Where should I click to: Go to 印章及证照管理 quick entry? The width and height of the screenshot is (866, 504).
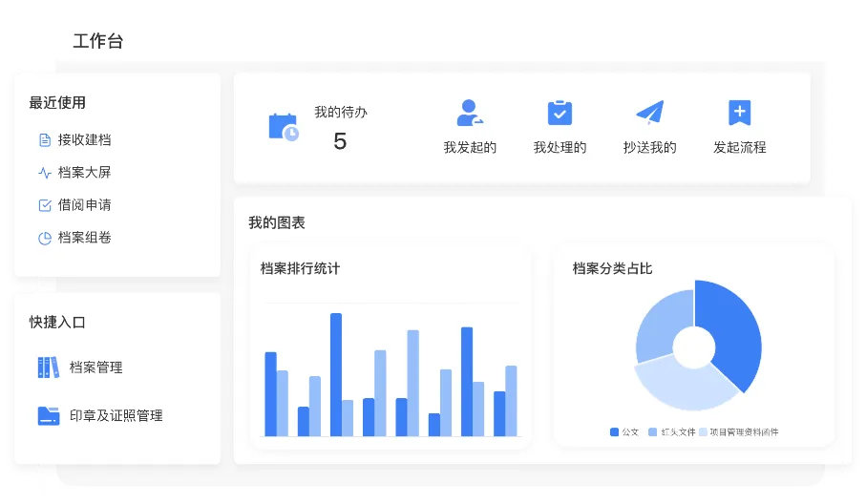coord(116,415)
